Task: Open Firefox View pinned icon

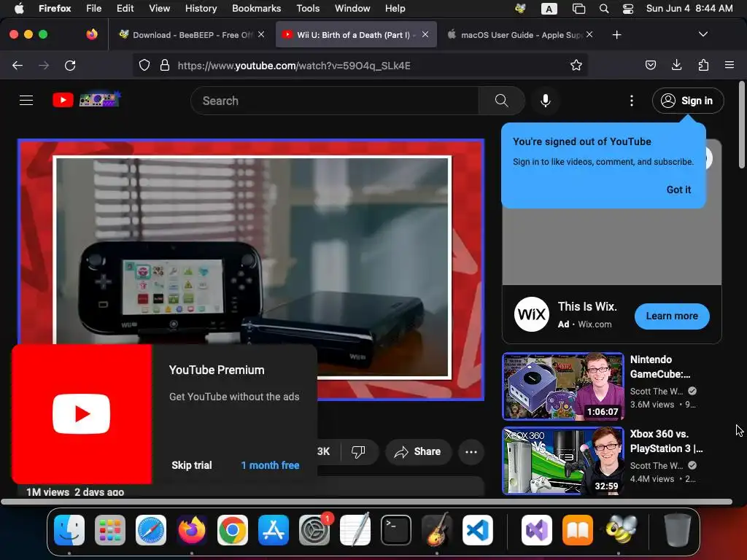Action: click(92, 34)
